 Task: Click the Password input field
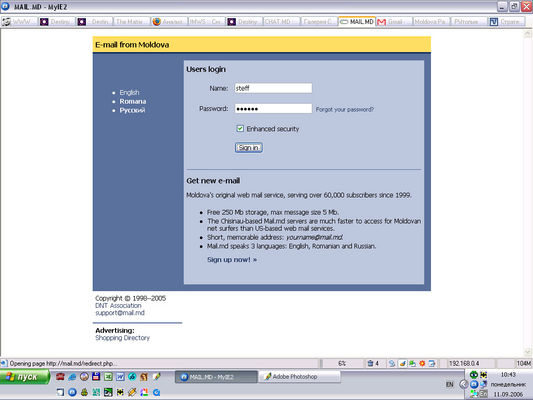coord(273,108)
